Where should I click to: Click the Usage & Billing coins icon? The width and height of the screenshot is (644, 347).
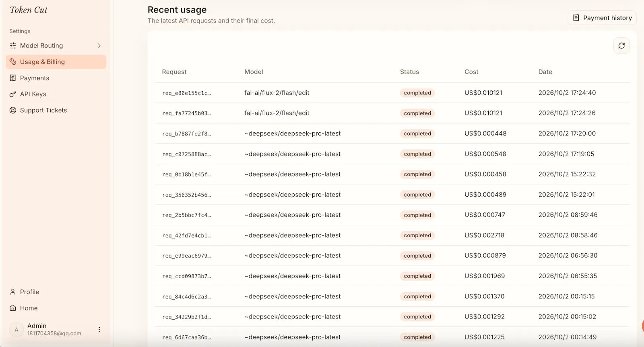[13, 62]
